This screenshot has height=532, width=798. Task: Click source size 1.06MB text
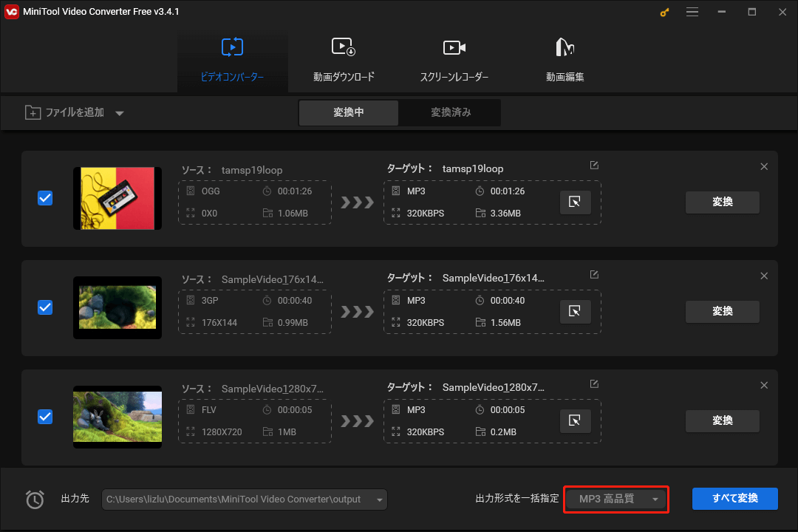click(x=293, y=214)
